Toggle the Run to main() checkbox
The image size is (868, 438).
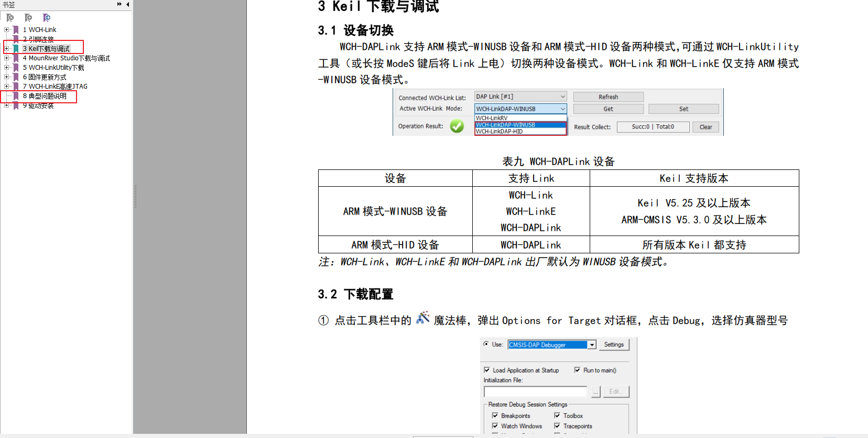pos(577,370)
